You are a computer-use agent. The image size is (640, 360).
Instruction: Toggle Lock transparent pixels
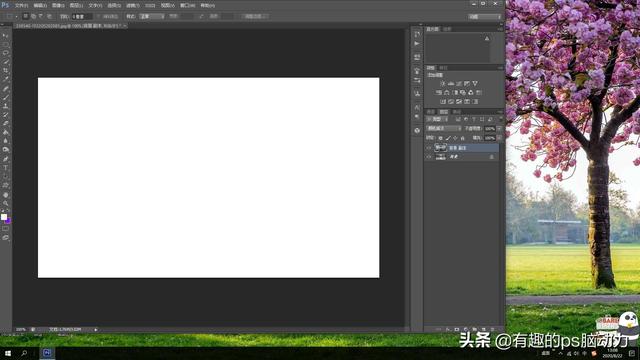[x=440, y=138]
